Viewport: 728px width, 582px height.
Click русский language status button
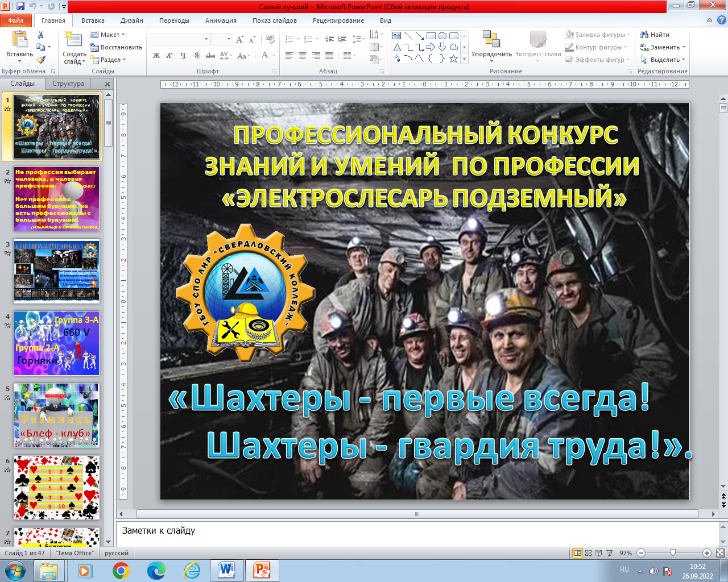[x=117, y=553]
